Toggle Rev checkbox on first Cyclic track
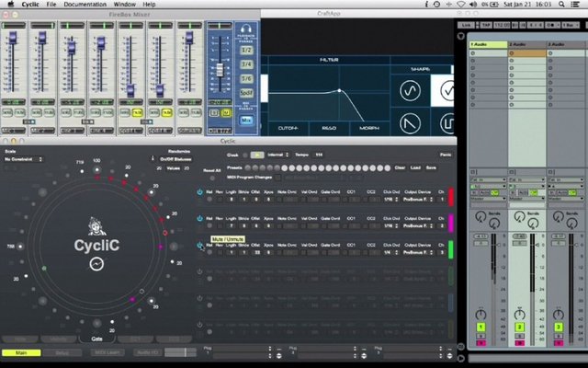Image resolution: width=588 pixels, height=368 pixels. click(220, 200)
